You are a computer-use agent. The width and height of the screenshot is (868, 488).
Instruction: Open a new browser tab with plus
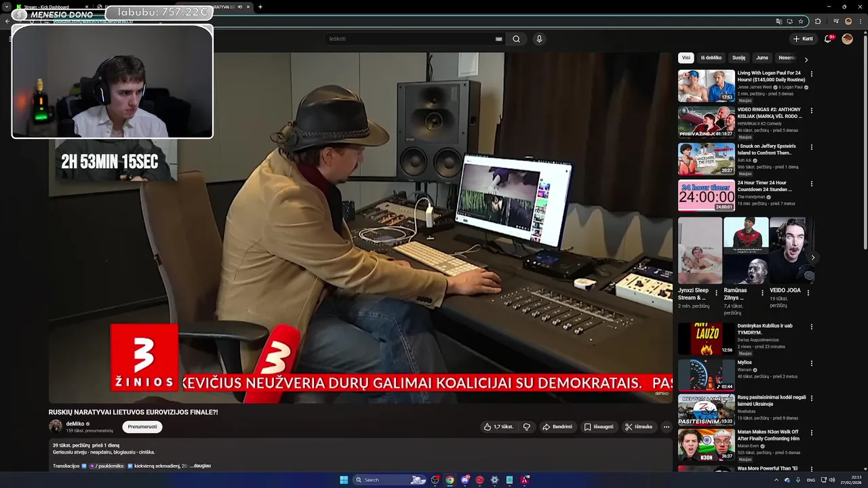(x=260, y=7)
